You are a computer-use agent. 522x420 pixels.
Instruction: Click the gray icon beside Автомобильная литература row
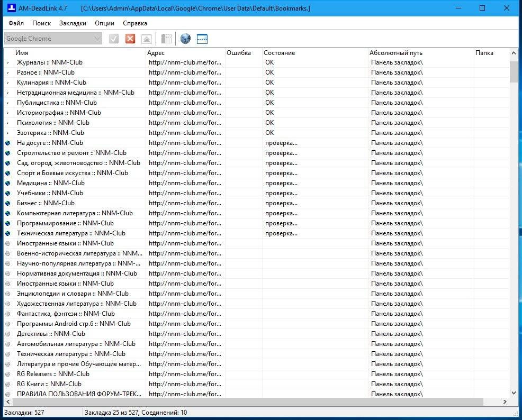click(7, 344)
